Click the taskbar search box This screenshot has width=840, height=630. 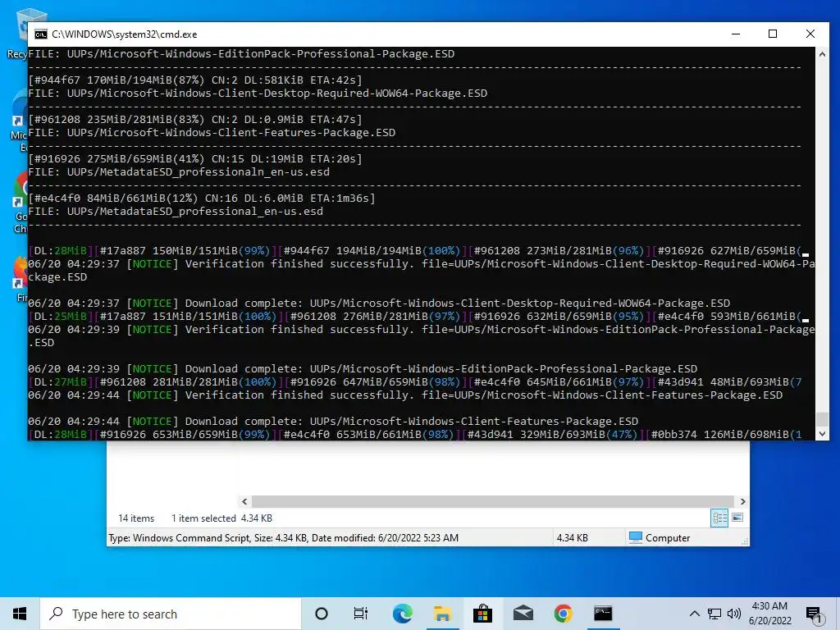[x=171, y=614]
